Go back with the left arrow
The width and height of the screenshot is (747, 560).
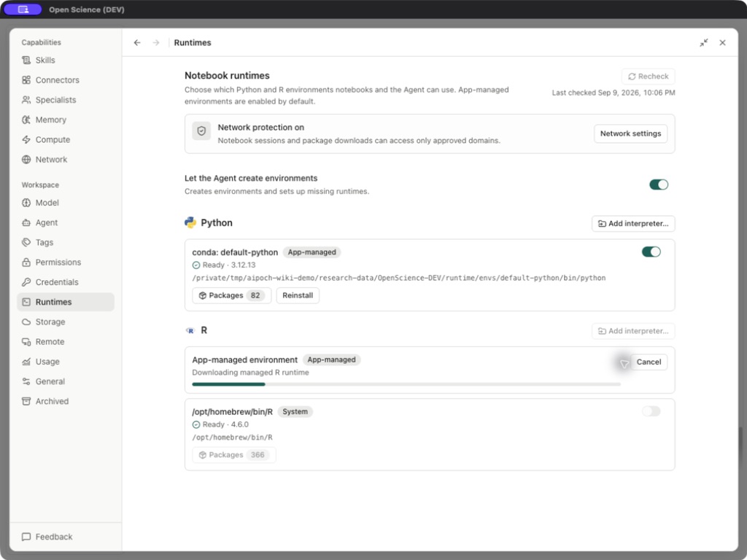[137, 42]
